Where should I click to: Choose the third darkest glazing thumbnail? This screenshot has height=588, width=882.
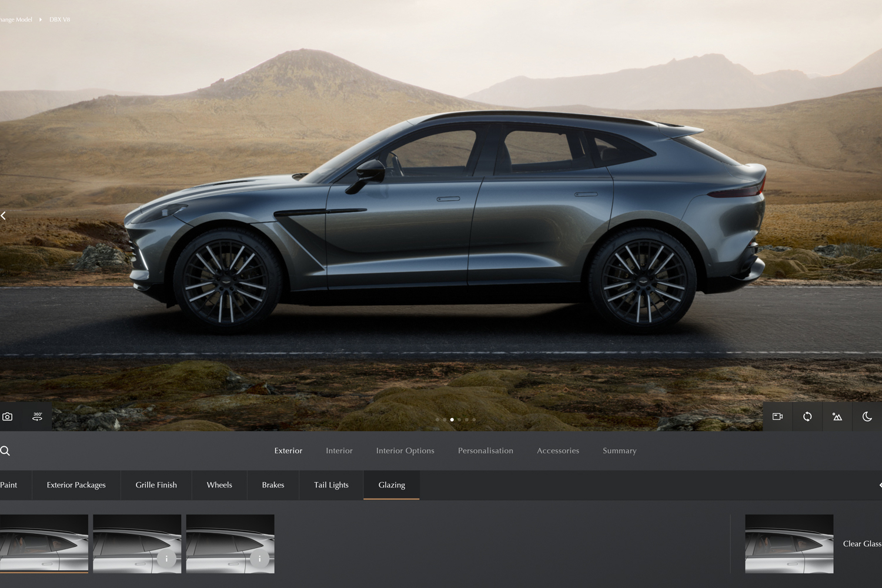tap(230, 544)
